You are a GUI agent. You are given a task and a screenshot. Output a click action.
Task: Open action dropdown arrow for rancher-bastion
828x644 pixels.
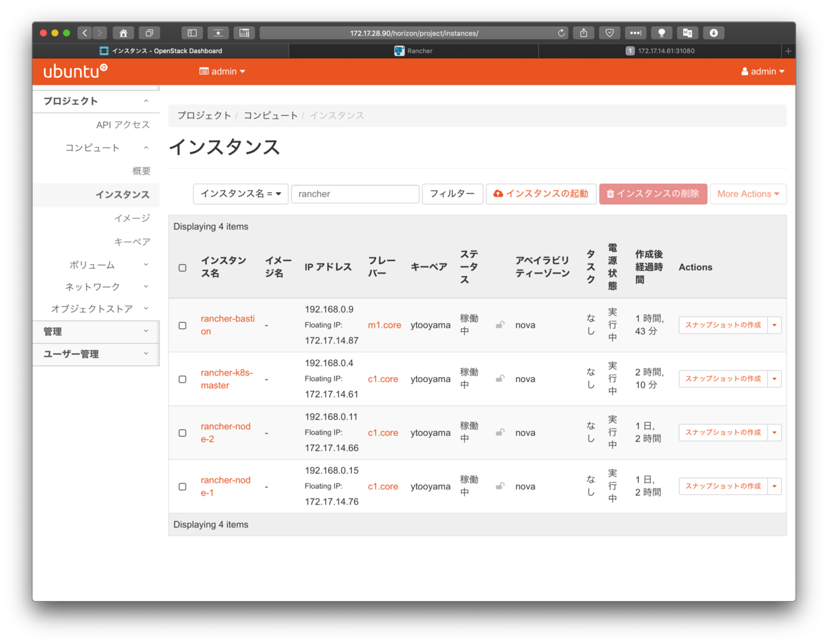(774, 325)
